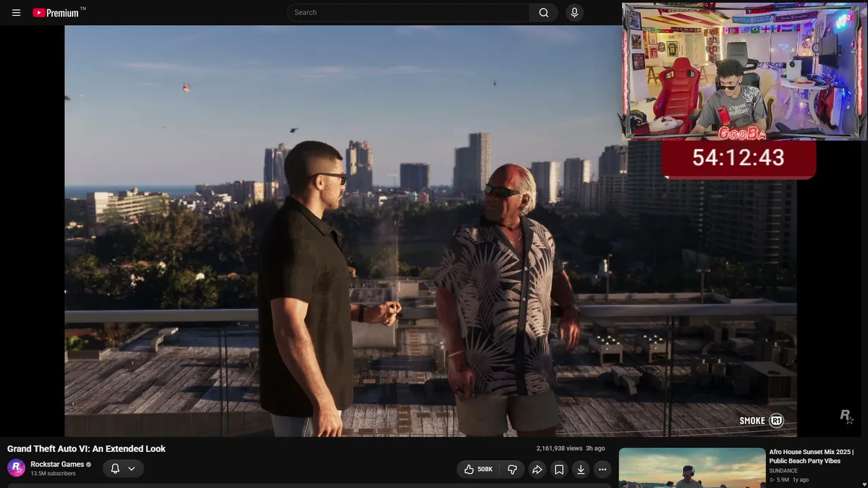The image size is (868, 488).
Task: Open more actions three-dot menu
Action: (x=602, y=469)
